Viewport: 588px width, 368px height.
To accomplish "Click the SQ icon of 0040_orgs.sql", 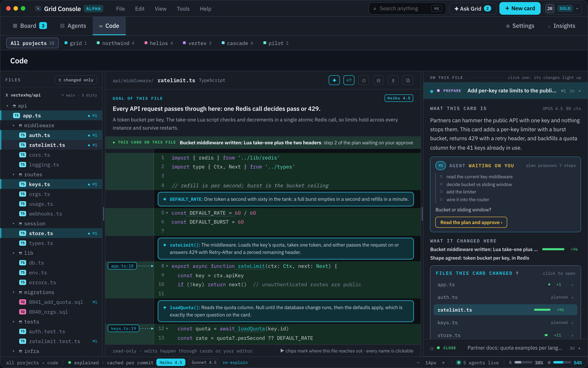I will tap(23, 312).
